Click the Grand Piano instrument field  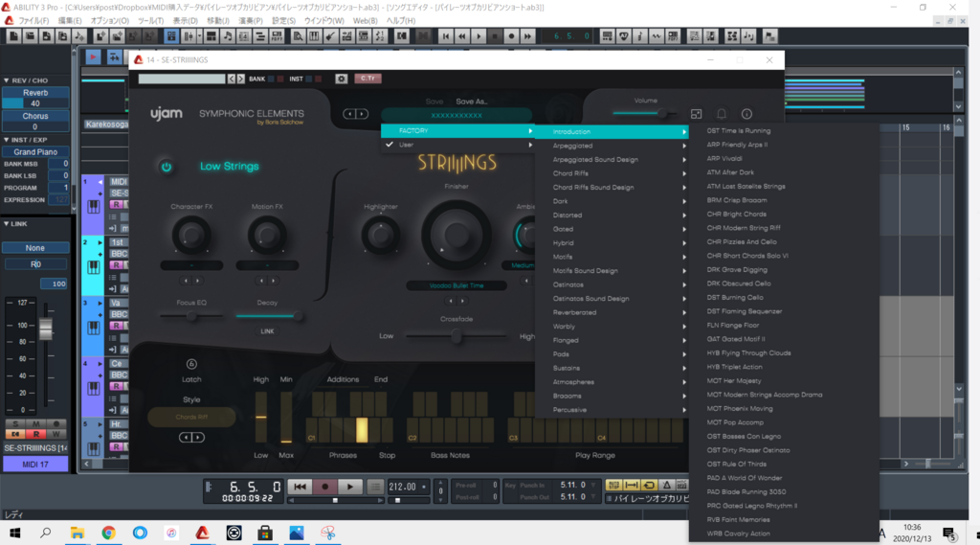(x=35, y=152)
